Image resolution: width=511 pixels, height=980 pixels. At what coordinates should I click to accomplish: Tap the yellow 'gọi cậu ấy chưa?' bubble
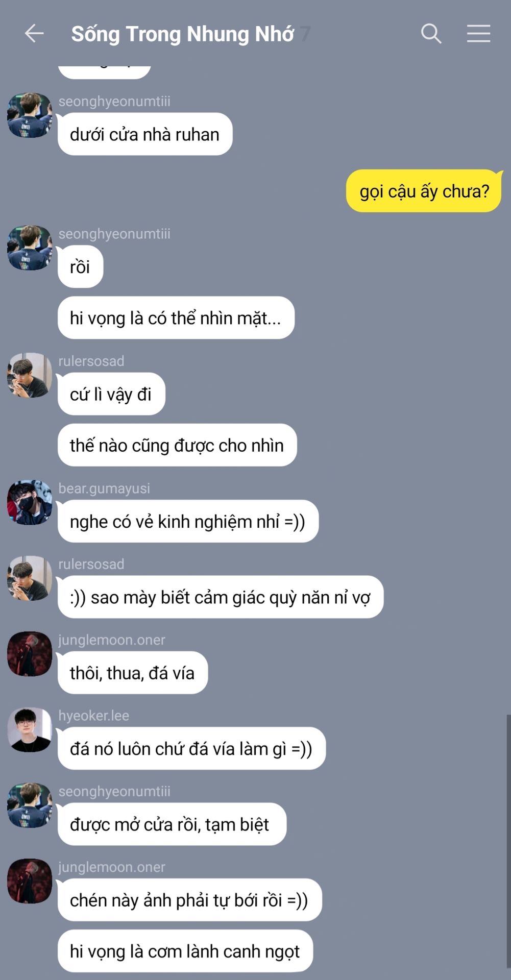[424, 191]
